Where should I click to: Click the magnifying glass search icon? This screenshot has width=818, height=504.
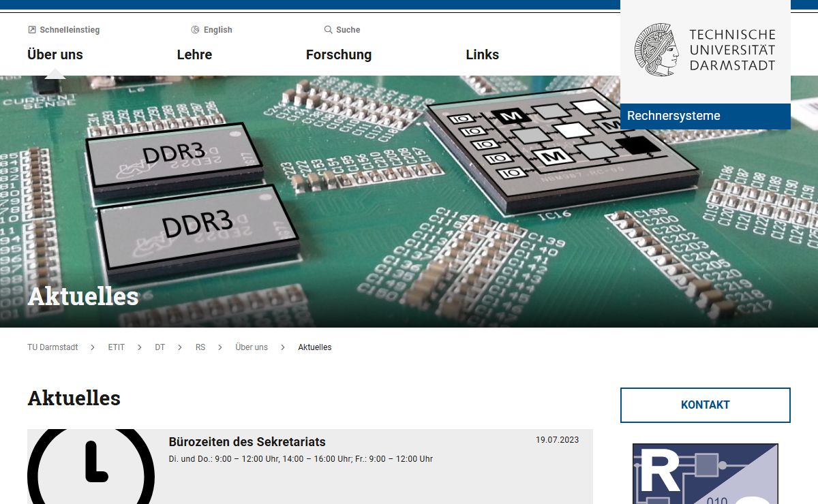click(328, 30)
